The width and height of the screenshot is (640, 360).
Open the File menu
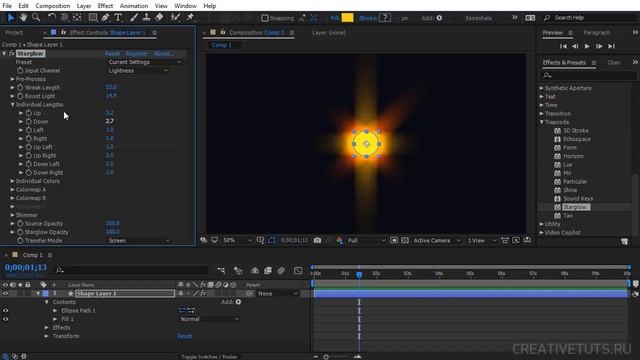point(7,6)
